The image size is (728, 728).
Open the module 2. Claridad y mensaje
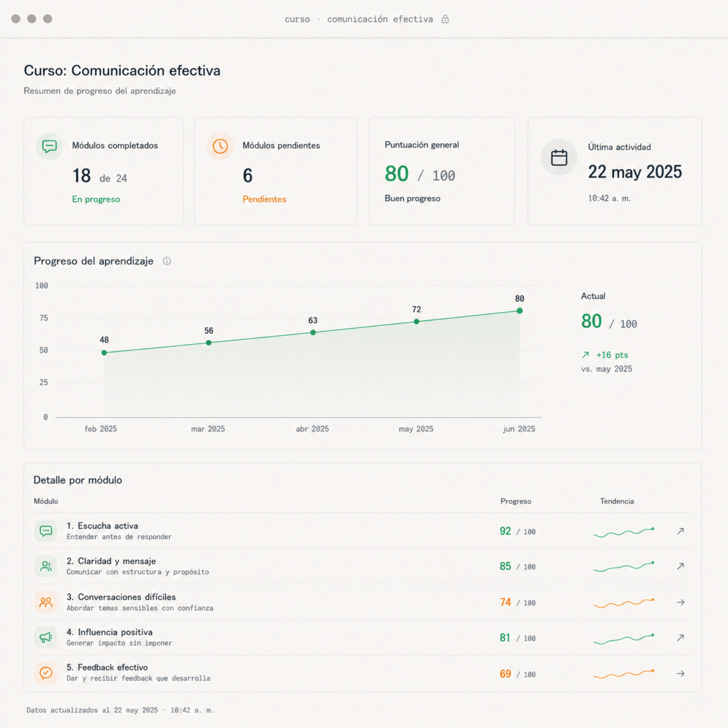[x=362, y=566]
